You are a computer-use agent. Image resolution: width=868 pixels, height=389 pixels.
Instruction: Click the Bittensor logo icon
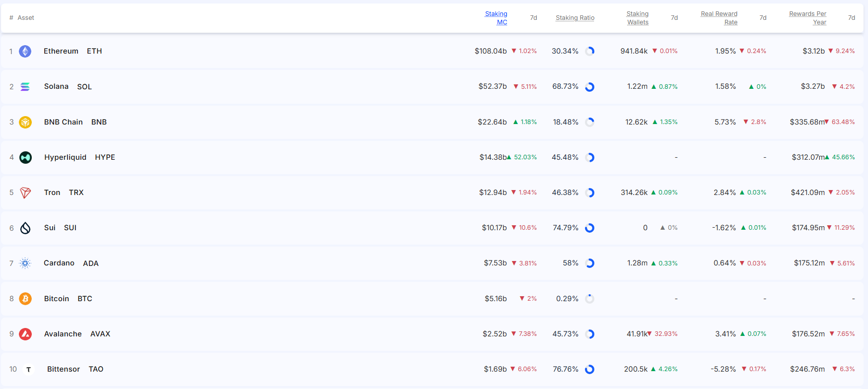pyautogui.click(x=29, y=369)
